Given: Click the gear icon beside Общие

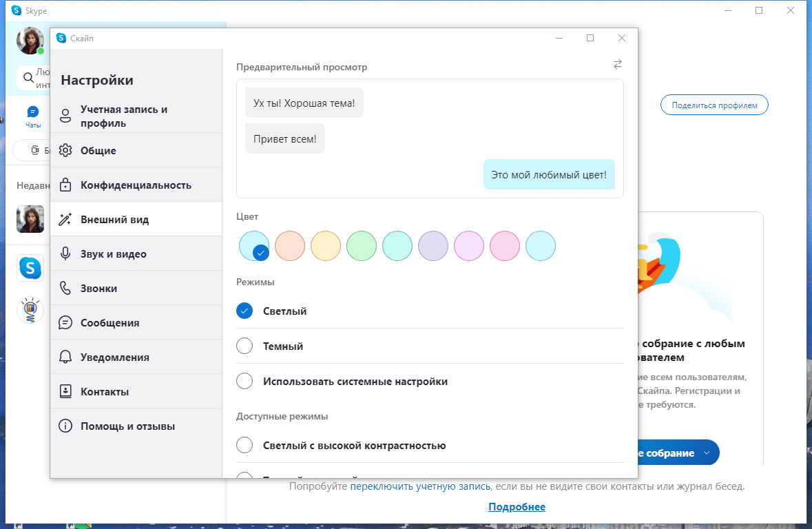Looking at the screenshot, I should pos(65,150).
